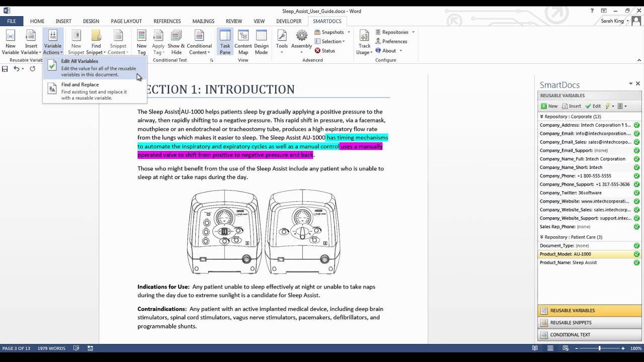This screenshot has width=644, height=362.
Task: Click the green check beside Product_Model
Action: tap(636, 254)
